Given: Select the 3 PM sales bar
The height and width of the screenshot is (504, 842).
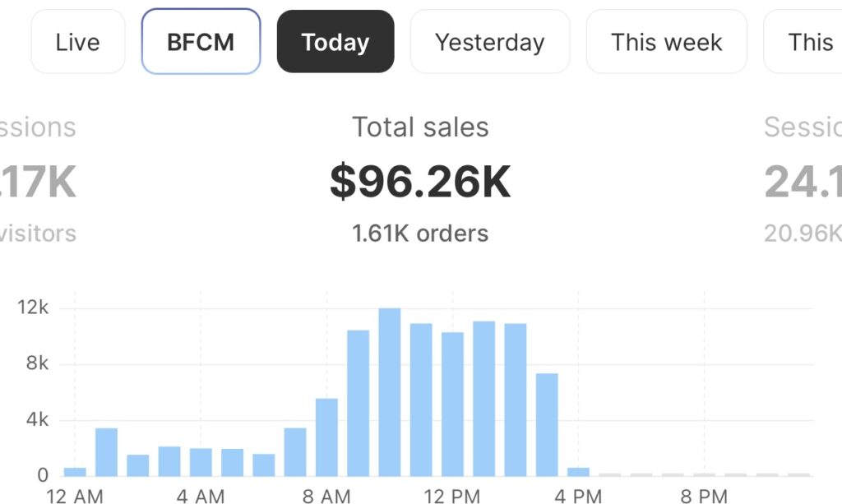Looking at the screenshot, I should point(547,424).
